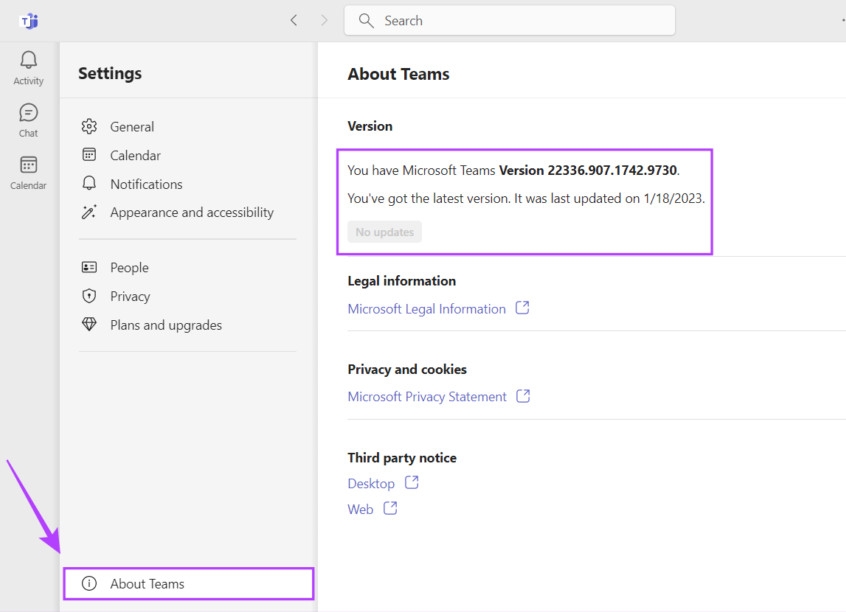
Task: Click the Microsoft Teams logo icon
Action: tap(29, 21)
